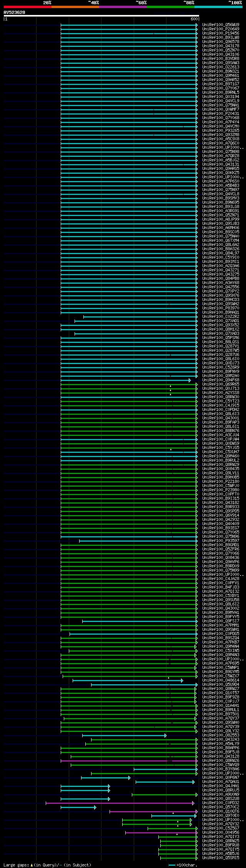Select the UniRef100_A8JP99 label

point(221,219)
